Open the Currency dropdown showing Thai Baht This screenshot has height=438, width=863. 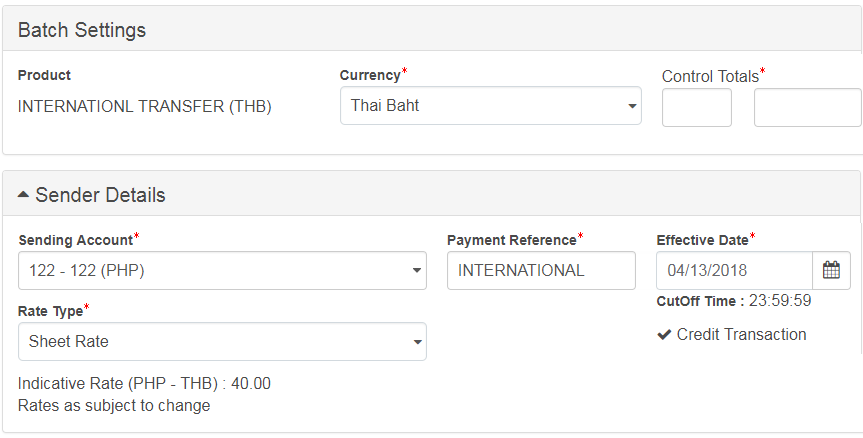(x=490, y=105)
